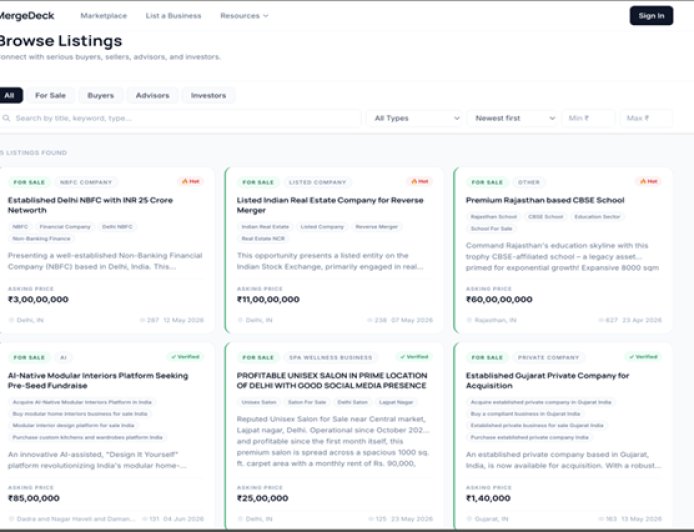The height and width of the screenshot is (532, 694).
Task: Select the Advisors filter tab
Action: (x=152, y=95)
